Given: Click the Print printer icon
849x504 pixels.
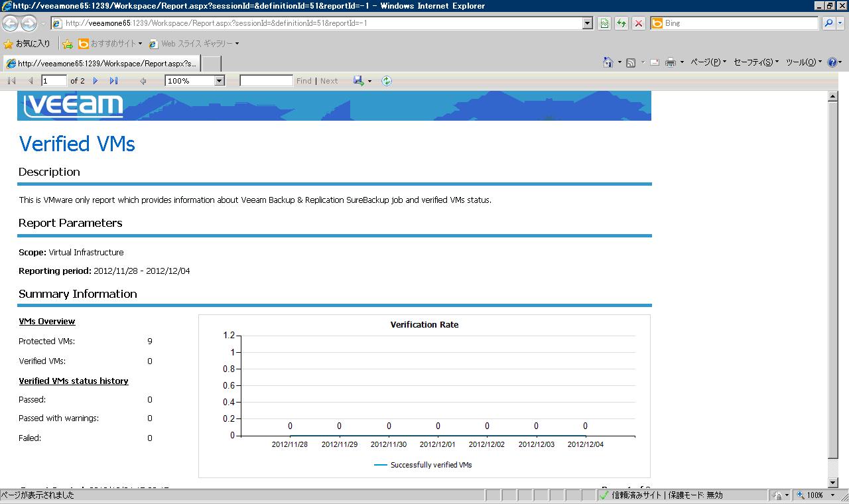Looking at the screenshot, I should point(671,62).
